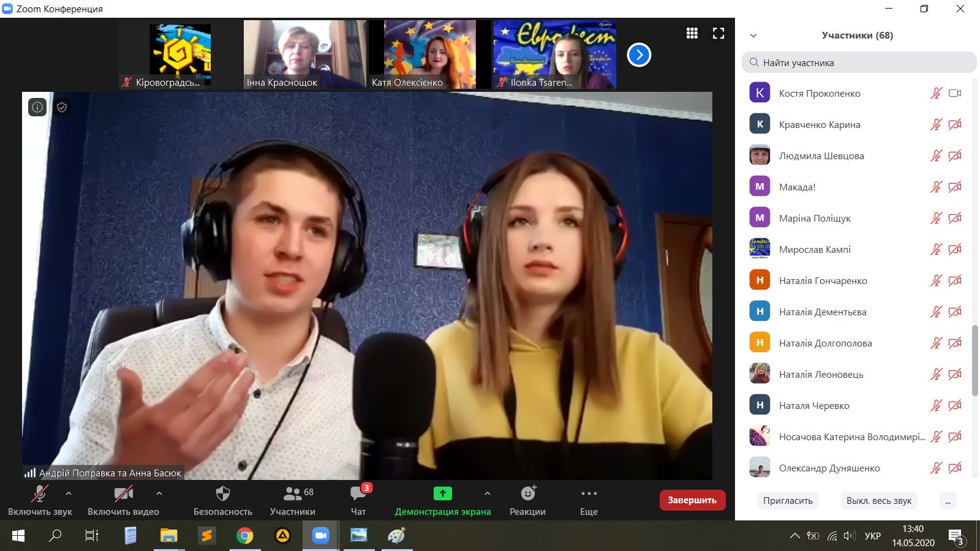The width and height of the screenshot is (980, 551).
Task: Open the Еще more menu
Action: pyautogui.click(x=589, y=500)
